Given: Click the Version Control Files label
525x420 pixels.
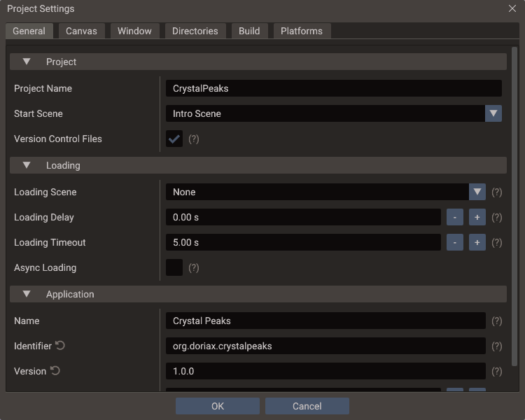Looking at the screenshot, I should (58, 139).
